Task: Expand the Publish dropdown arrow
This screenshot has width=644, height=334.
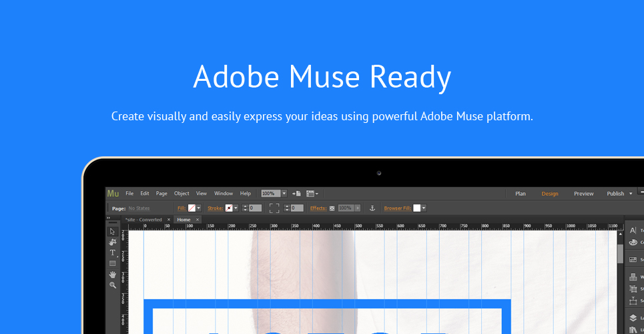Action: coord(631,194)
